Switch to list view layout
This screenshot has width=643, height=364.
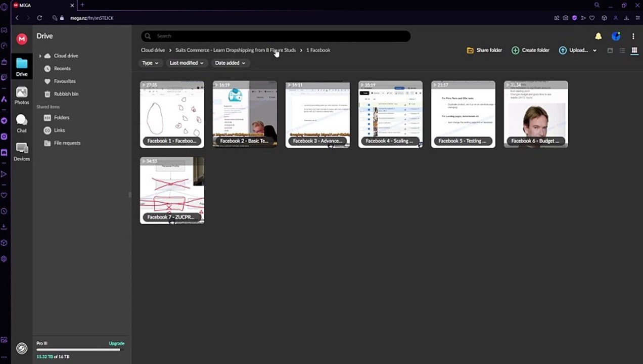[x=622, y=50]
